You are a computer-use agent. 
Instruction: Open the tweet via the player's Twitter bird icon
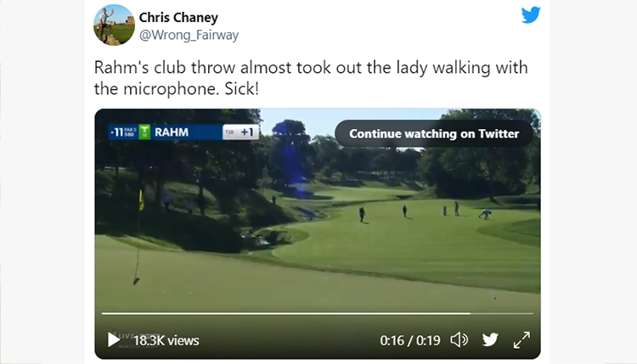tap(490, 339)
